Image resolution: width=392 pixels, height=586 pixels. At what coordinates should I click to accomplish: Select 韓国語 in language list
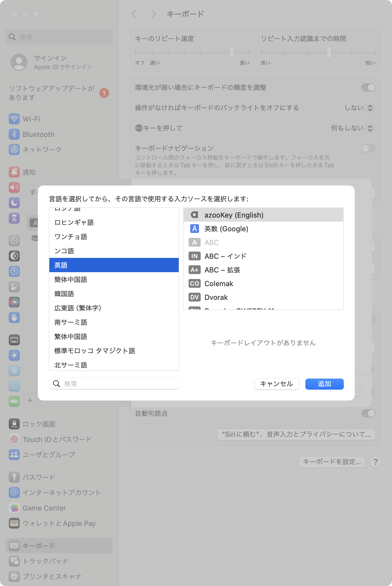click(x=114, y=294)
